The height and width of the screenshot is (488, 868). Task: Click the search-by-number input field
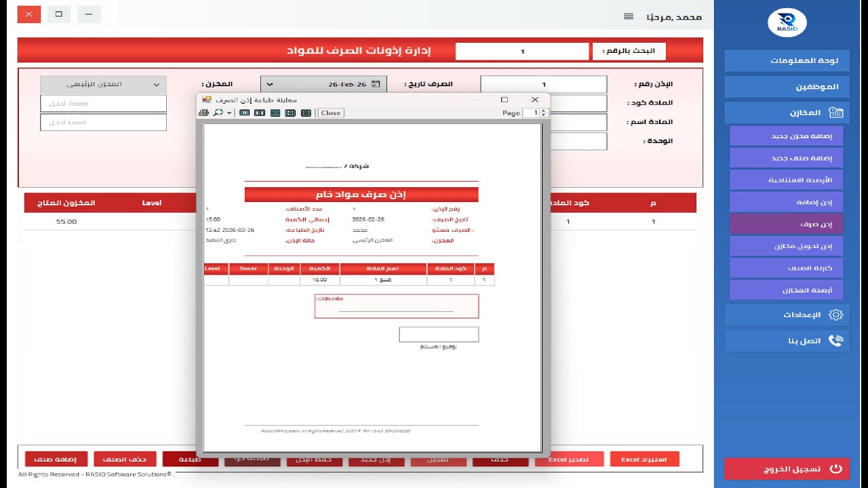pos(522,52)
